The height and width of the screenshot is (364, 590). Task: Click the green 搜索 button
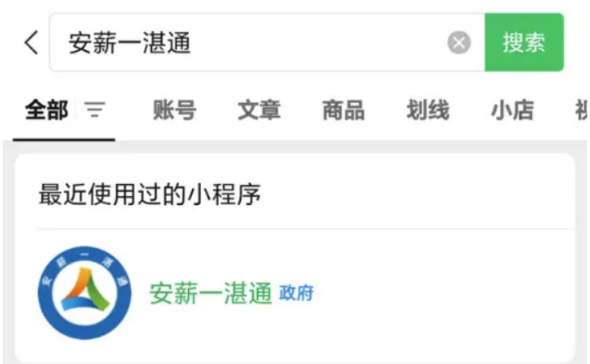(523, 42)
